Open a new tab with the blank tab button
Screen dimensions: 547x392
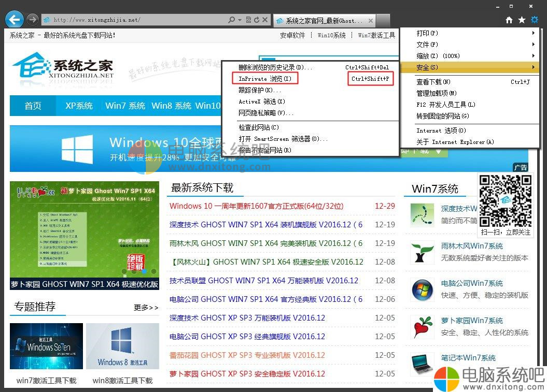[383, 20]
